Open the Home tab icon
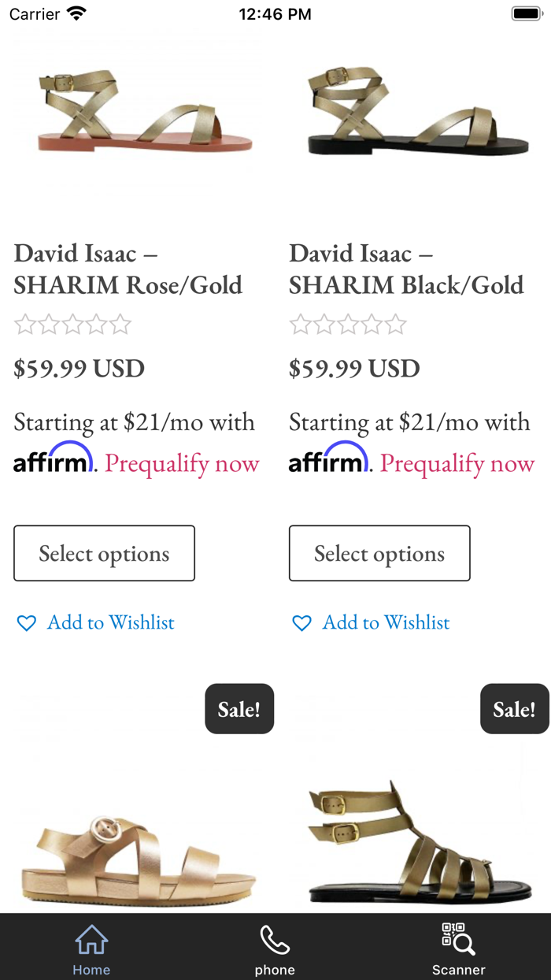551x980 pixels. tap(91, 939)
